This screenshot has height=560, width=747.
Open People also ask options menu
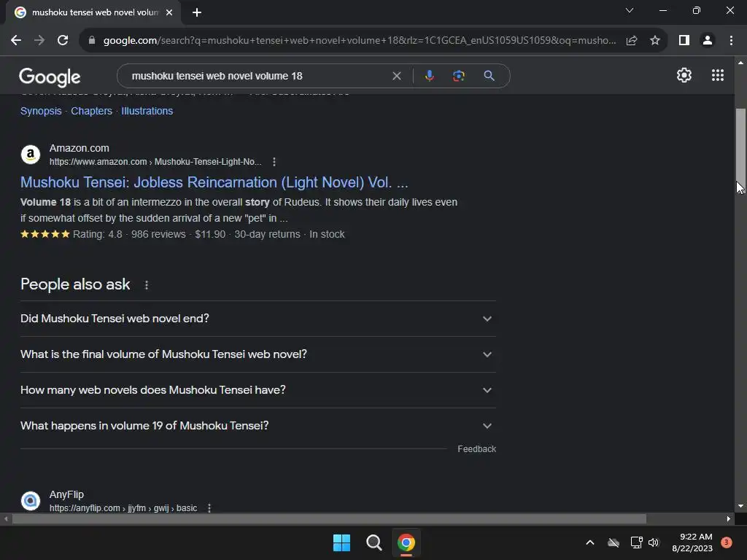pos(146,285)
